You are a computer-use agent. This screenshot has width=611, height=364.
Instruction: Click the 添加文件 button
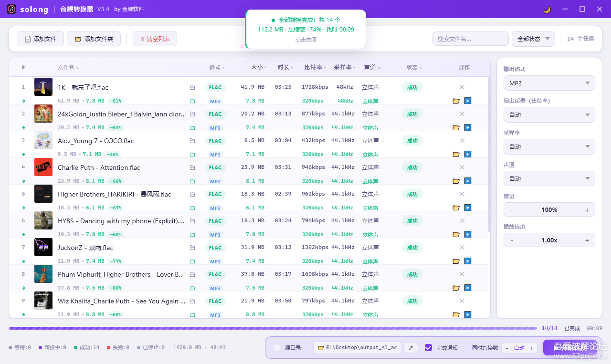pos(41,39)
